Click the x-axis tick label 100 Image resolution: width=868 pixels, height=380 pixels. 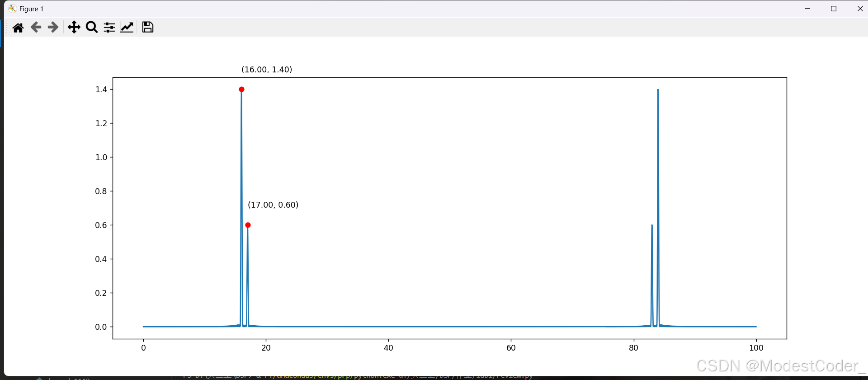756,348
